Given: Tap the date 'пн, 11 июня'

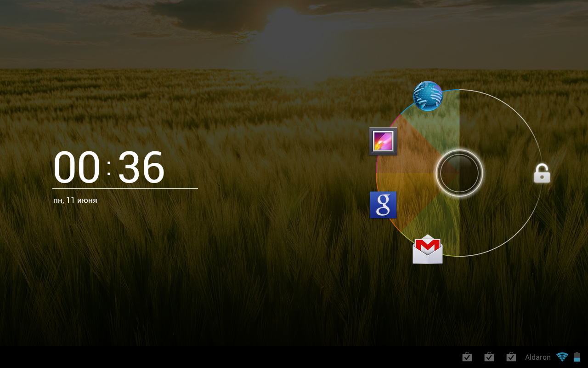Looking at the screenshot, I should [75, 200].
